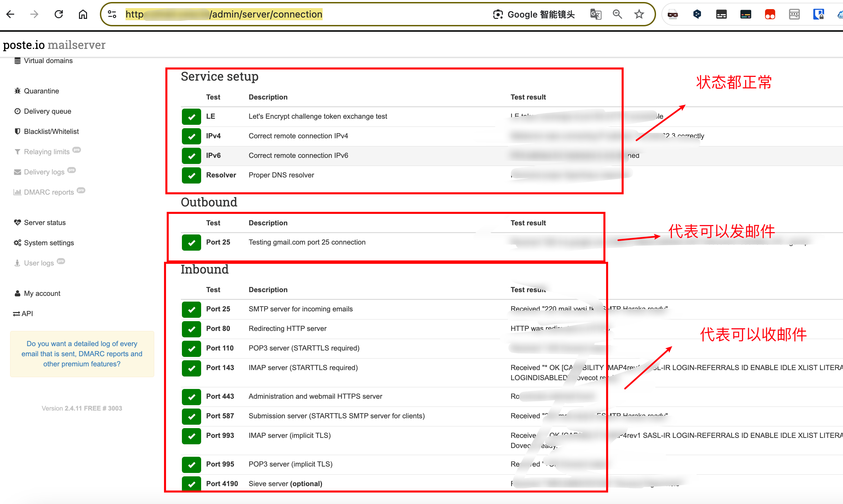Click the green checkmark for the LE test
The width and height of the screenshot is (843, 504).
tap(191, 116)
